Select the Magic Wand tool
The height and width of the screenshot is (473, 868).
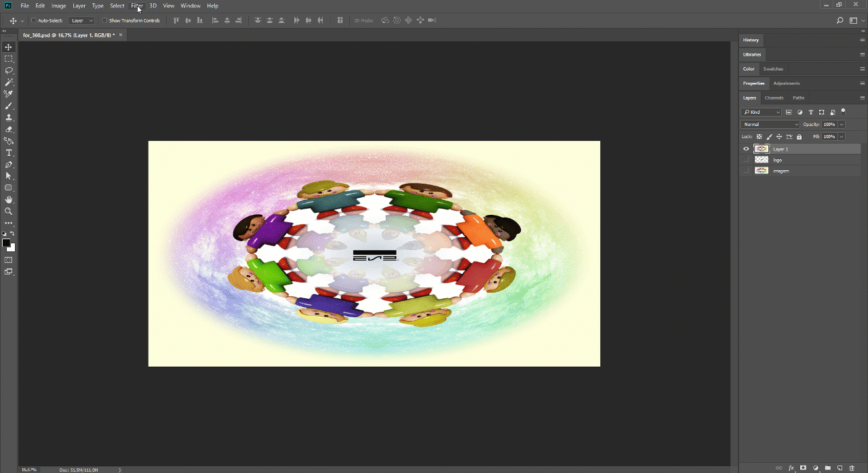pyautogui.click(x=9, y=82)
